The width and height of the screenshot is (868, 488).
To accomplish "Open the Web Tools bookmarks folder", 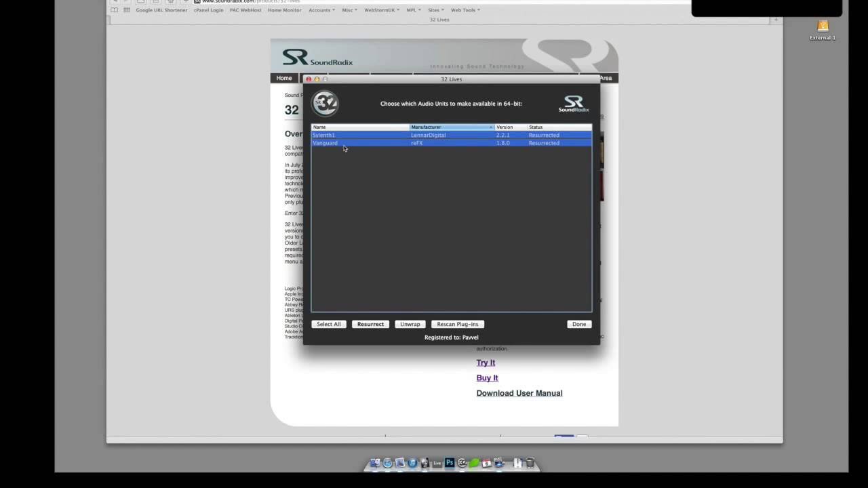I will point(465,10).
